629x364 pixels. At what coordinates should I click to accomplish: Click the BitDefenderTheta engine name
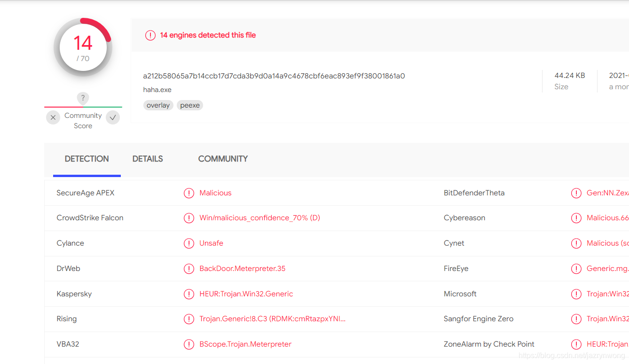[x=474, y=193]
